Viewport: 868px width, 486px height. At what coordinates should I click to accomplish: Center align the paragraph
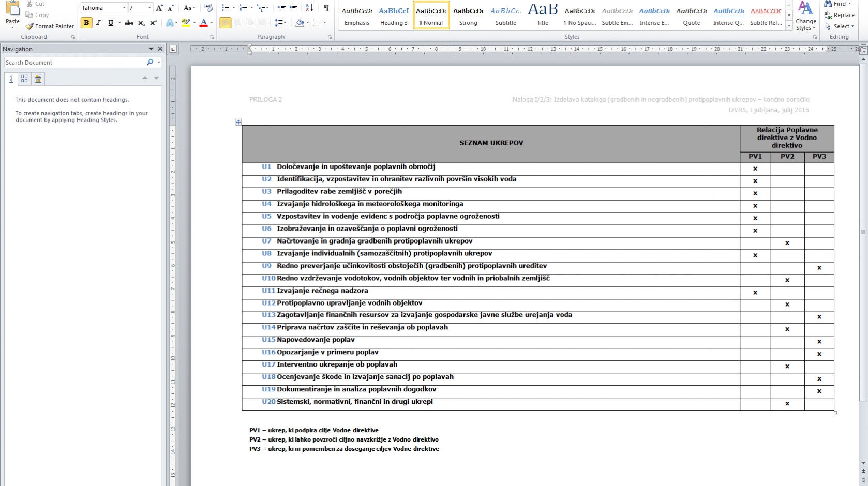pos(237,23)
